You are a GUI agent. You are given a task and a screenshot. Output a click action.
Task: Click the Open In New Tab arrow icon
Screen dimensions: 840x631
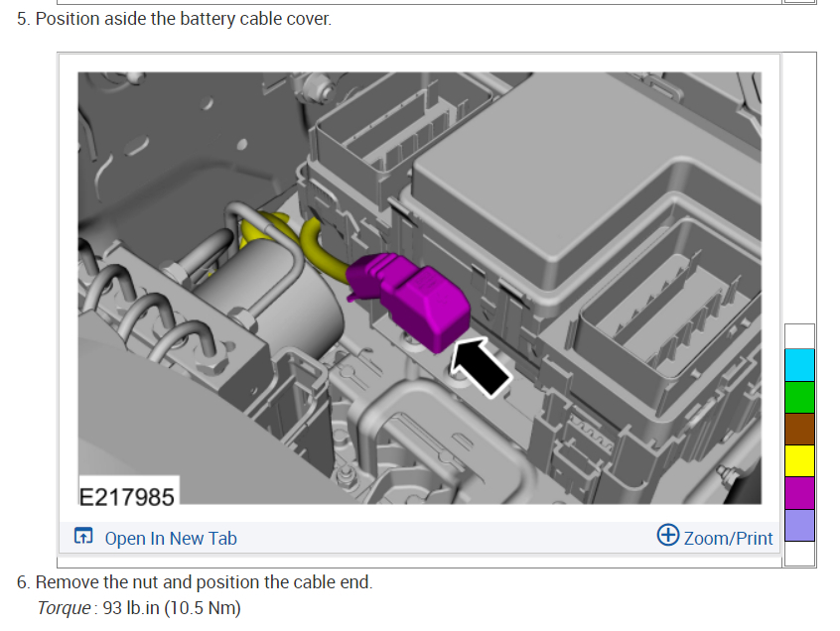pos(84,538)
